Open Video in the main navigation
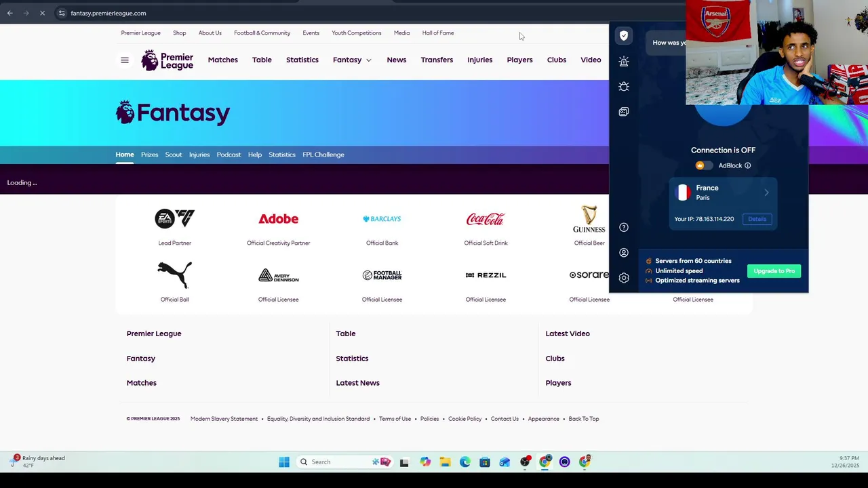The width and height of the screenshot is (868, 488). 591,60
